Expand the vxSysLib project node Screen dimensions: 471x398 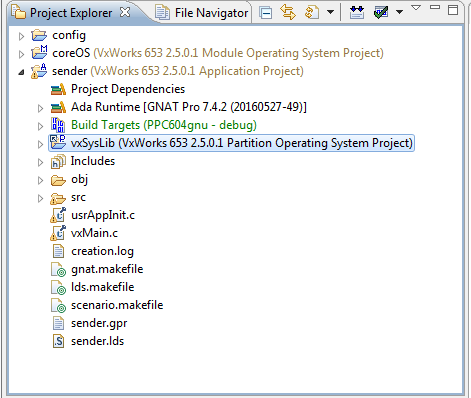coord(40,144)
